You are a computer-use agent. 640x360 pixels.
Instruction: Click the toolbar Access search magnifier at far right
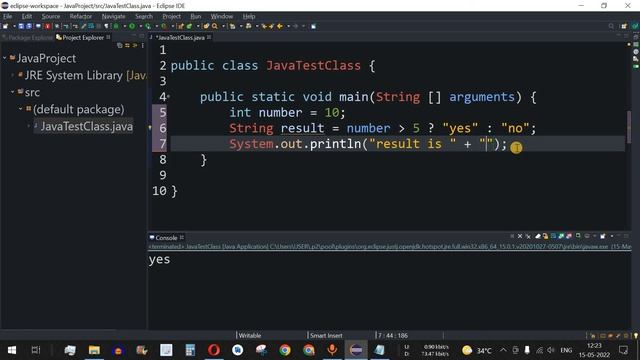[x=611, y=26]
